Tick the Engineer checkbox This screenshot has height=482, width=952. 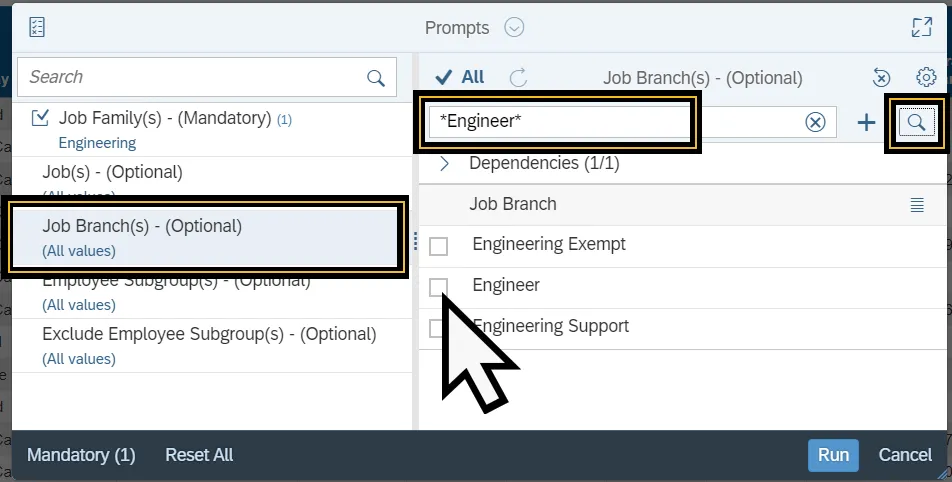tap(438, 286)
